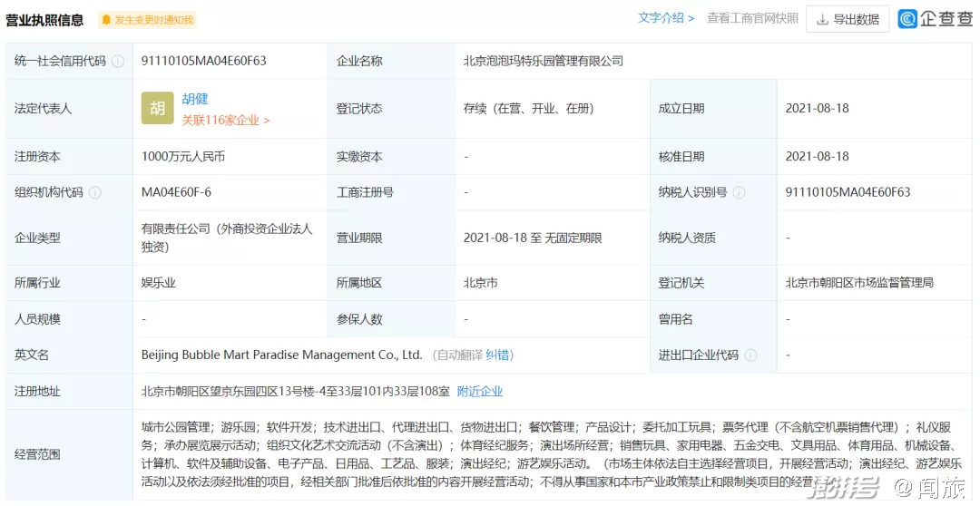Click the 企查查 logo icon
The height and width of the screenshot is (506, 980).
907,19
